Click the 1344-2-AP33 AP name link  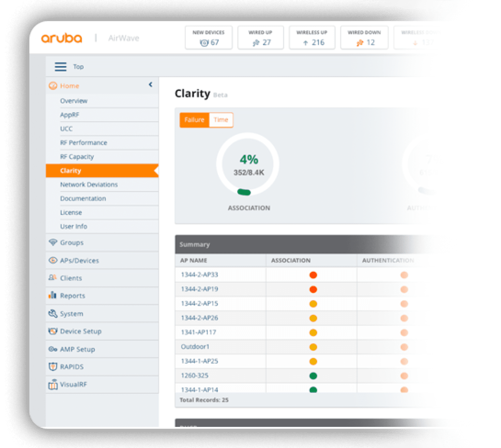pos(199,275)
